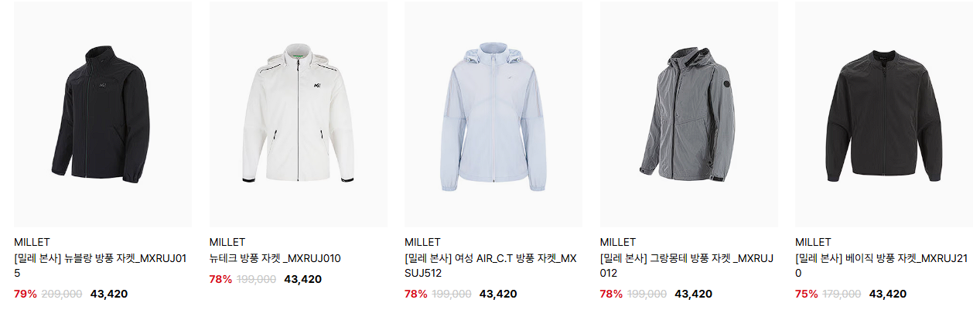Click MILLET brand above 여성 AIR_C.T jacket

pyautogui.click(x=422, y=242)
